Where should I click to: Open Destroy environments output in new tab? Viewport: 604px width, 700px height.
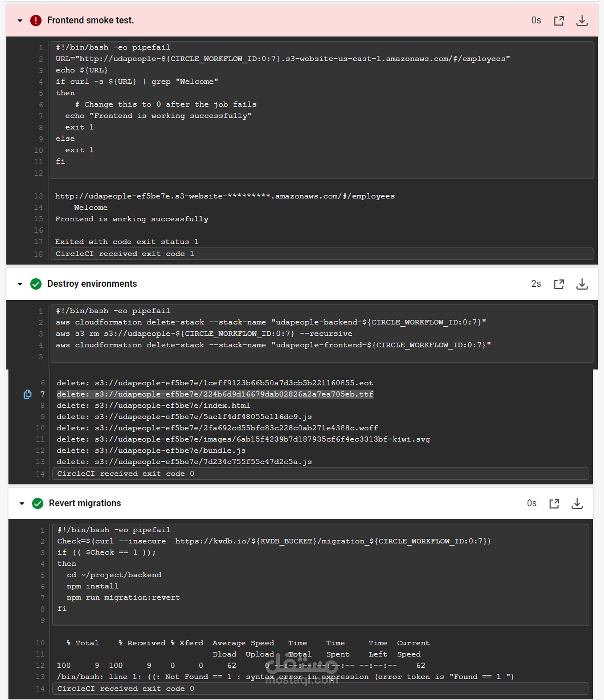point(559,284)
